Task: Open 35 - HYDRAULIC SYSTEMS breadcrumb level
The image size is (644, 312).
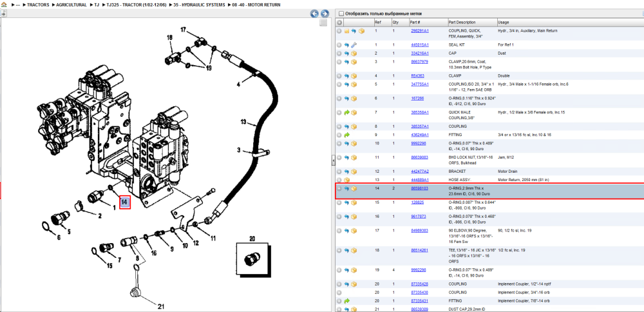Action: tap(199, 5)
